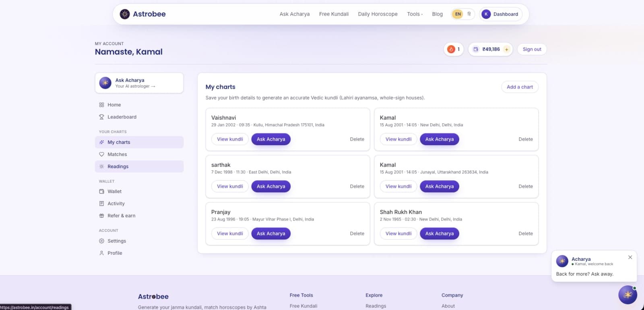Click the Matches heart icon
Screen dimensions: 644x310
(x=101, y=154)
